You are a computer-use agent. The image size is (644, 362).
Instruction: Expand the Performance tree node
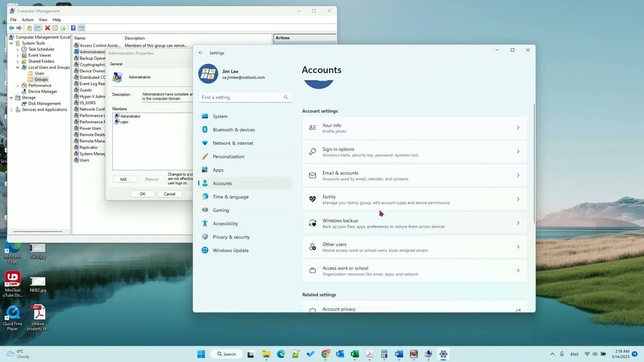(18, 85)
